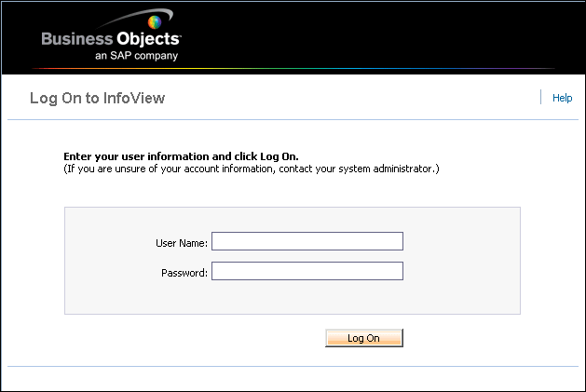Focus the User Name input field
586x392 pixels.
[307, 241]
